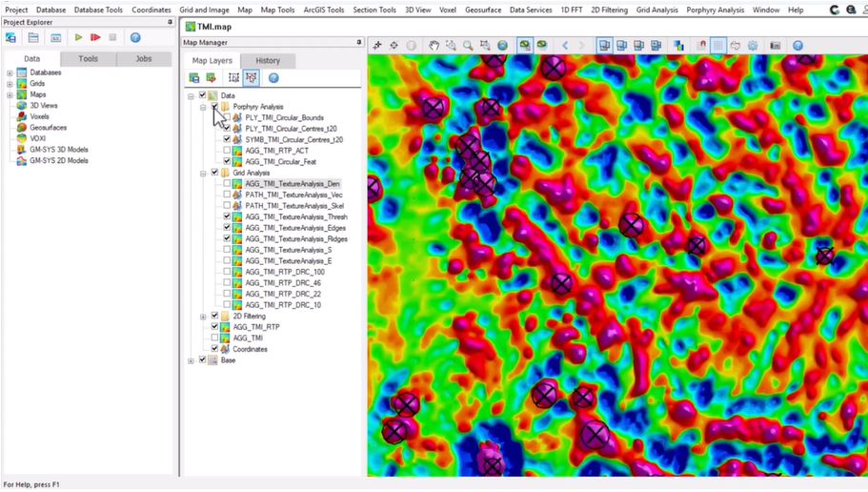This screenshot has width=868, height=492.
Task: Enable the PLY_TMI_Circular_Bounds layer checkbox
Action: tap(227, 117)
